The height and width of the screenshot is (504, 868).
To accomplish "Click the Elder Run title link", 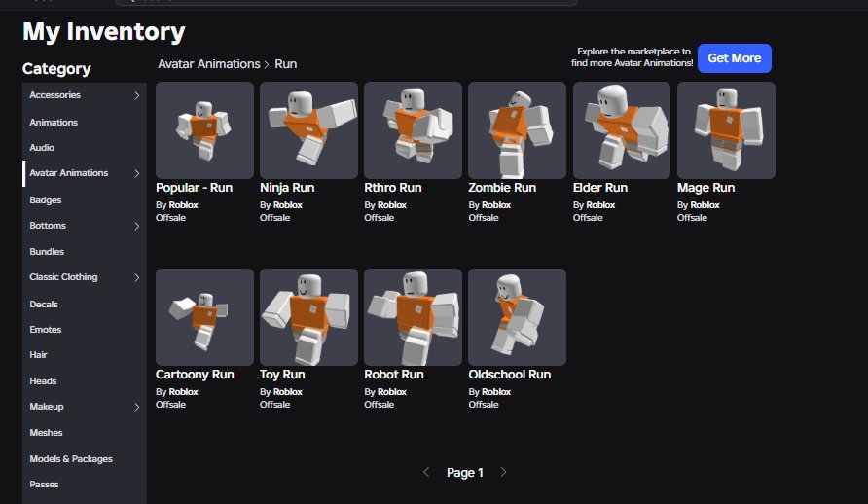I will (x=600, y=188).
